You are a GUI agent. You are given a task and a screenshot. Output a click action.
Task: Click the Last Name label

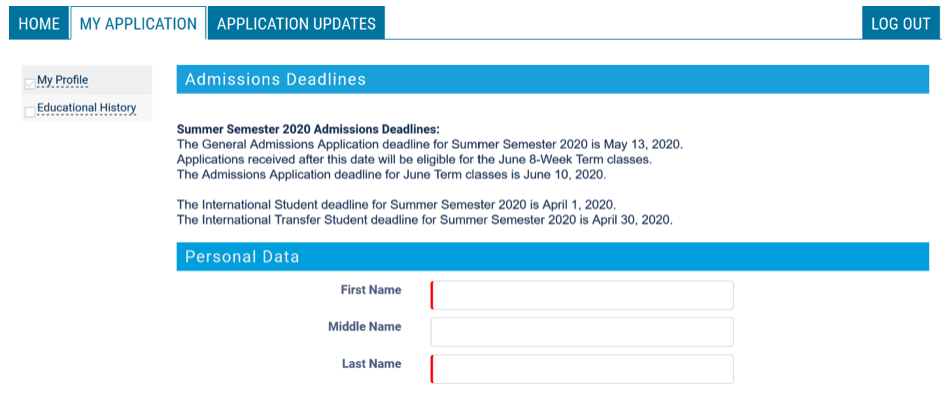pyautogui.click(x=371, y=364)
